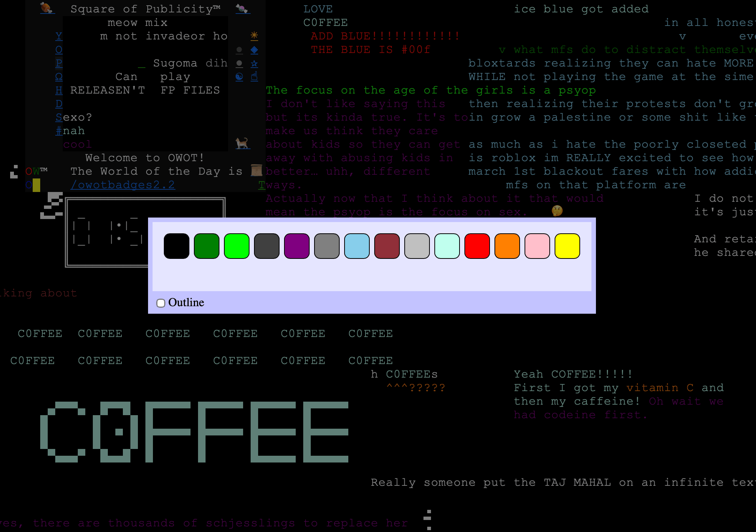Select the red color swatch
756x532 pixels.
coord(477,246)
